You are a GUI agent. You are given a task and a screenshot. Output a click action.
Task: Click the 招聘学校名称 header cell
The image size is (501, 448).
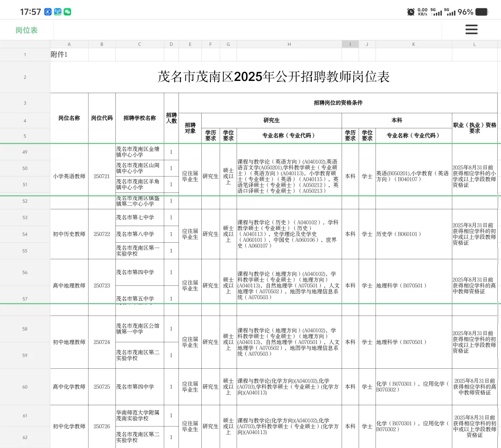[139, 118]
